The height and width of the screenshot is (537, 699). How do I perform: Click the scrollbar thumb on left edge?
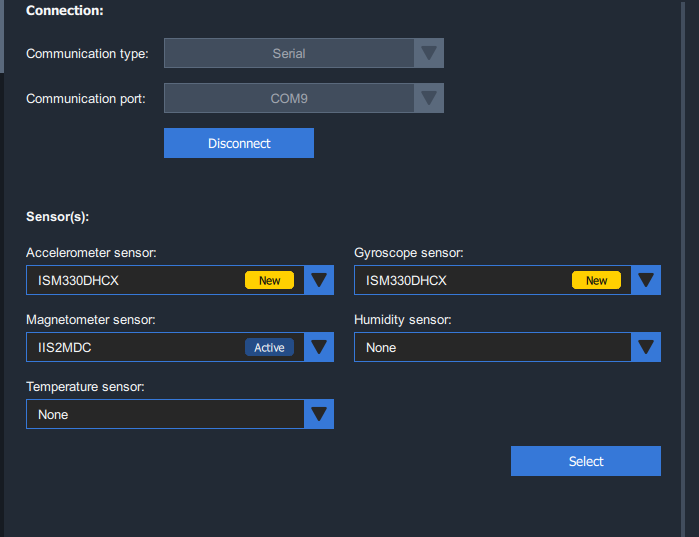pos(2,36)
